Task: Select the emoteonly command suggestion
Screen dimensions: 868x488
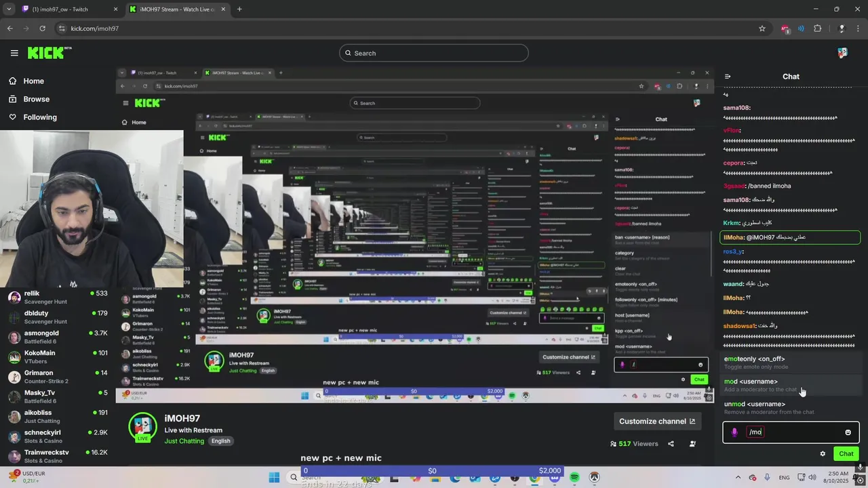Action: pos(790,363)
